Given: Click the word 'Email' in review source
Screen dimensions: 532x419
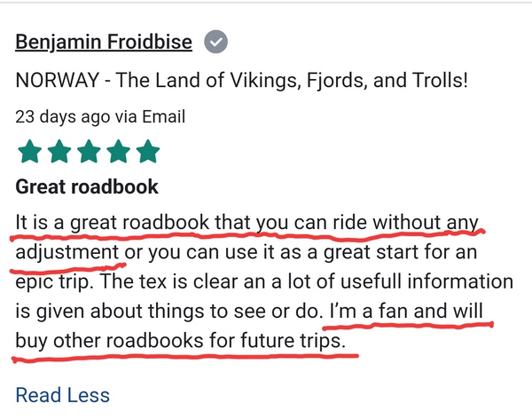Looking at the screenshot, I should point(163,116).
